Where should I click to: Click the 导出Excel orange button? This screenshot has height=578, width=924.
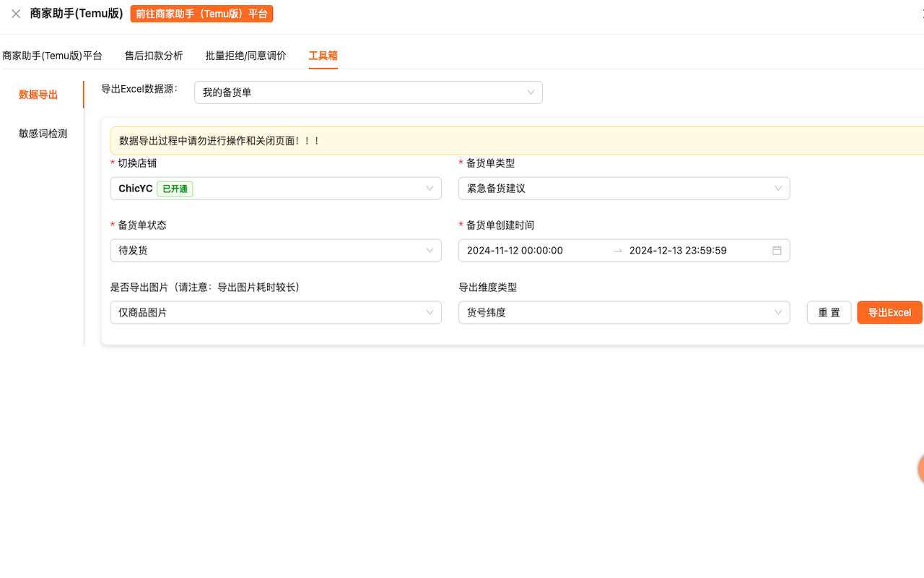pyautogui.click(x=889, y=312)
